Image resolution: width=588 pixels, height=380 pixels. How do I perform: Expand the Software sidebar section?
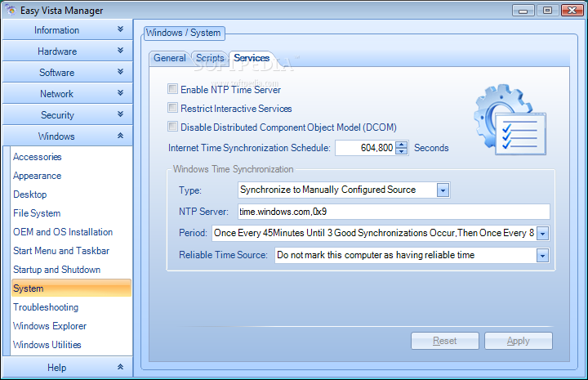coord(68,72)
